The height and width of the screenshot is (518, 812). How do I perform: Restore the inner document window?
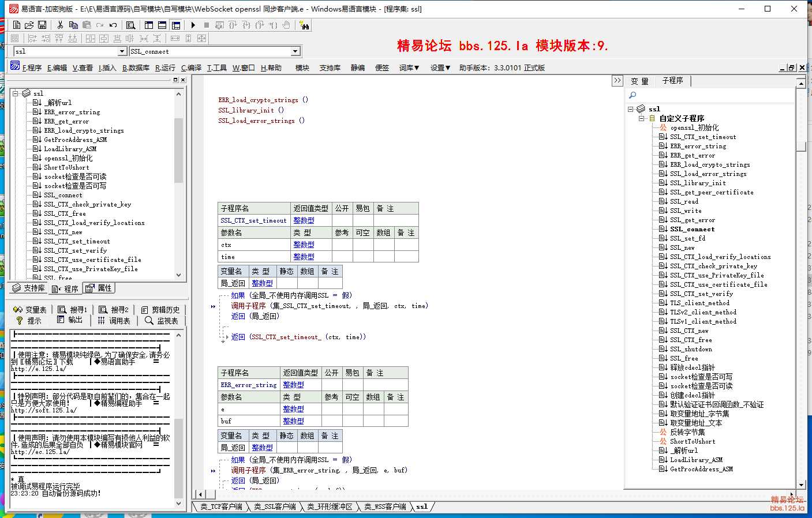click(792, 67)
